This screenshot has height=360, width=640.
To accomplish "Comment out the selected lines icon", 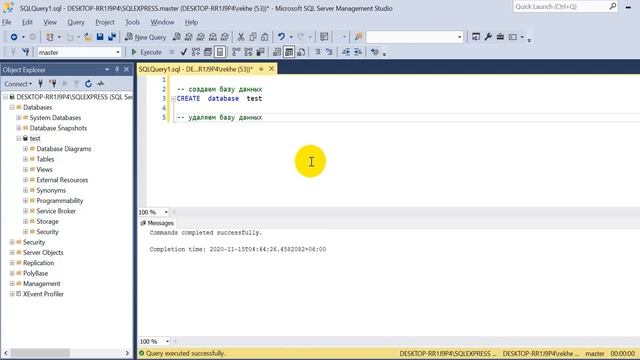I will tap(317, 52).
